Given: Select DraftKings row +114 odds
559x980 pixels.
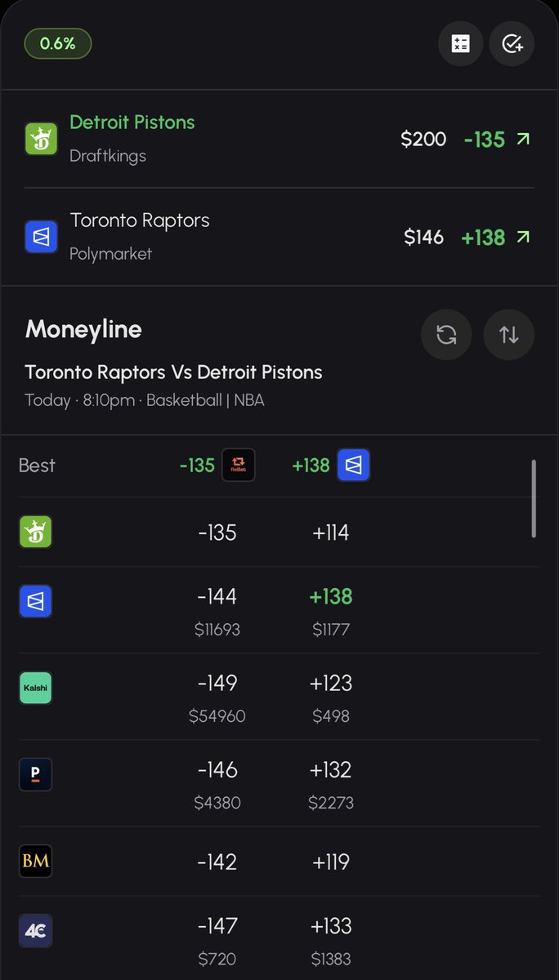Looking at the screenshot, I should pyautogui.click(x=331, y=532).
